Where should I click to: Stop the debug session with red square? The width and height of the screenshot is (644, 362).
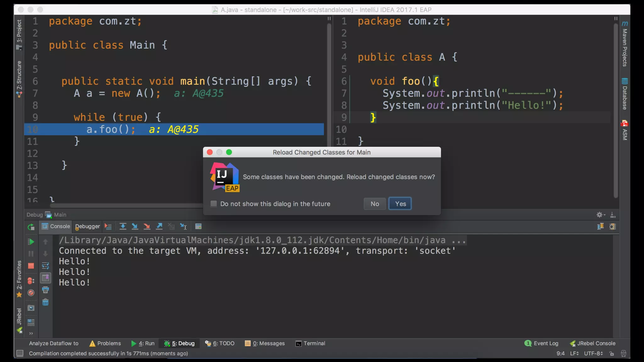[x=31, y=266]
